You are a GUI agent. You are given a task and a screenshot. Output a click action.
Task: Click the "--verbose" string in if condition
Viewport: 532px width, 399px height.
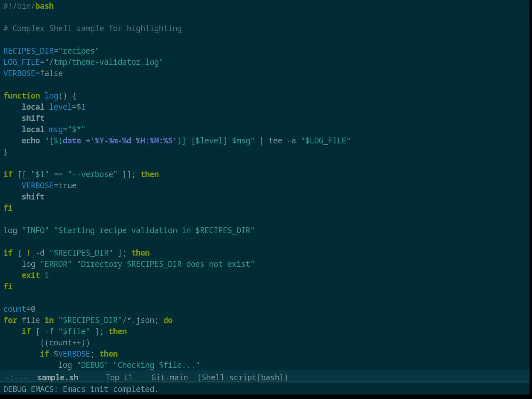click(92, 174)
